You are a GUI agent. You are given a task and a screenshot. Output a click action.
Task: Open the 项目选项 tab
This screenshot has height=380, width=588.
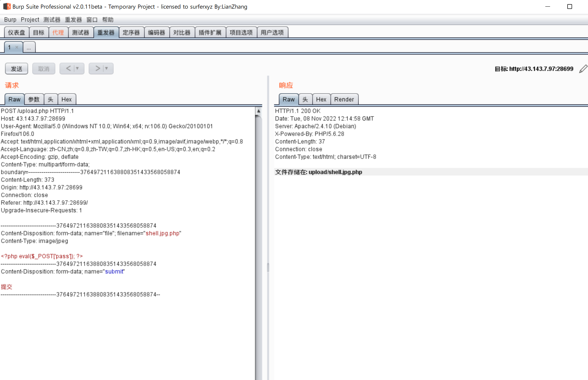[241, 32]
